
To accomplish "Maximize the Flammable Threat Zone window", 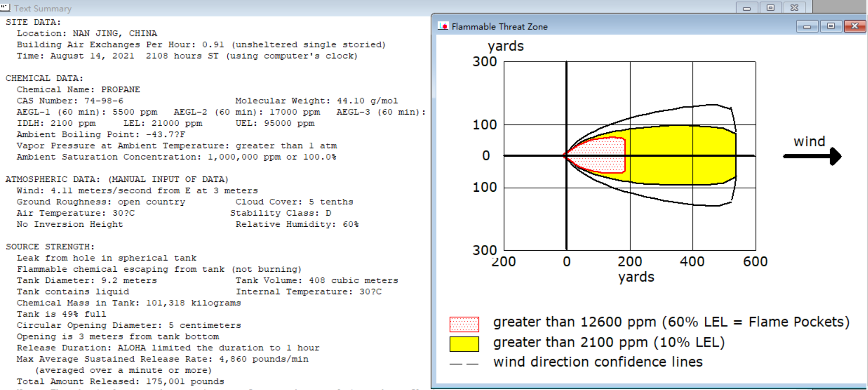I will pos(831,26).
